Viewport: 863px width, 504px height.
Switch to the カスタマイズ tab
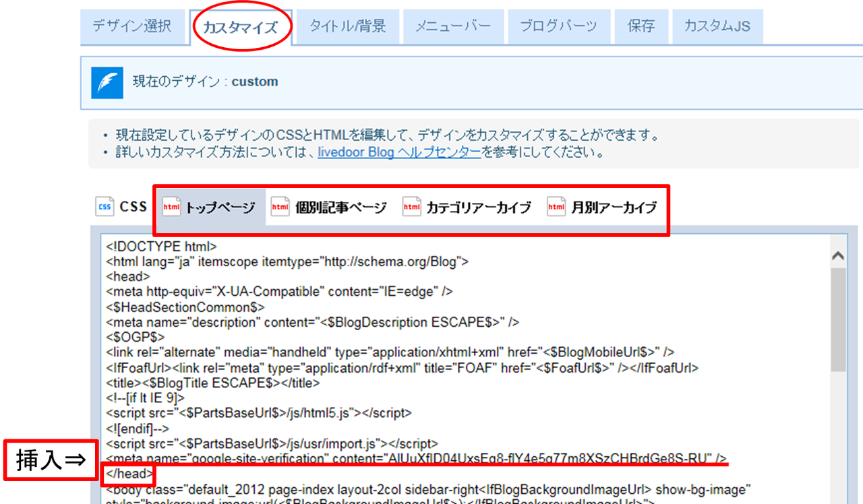[241, 28]
